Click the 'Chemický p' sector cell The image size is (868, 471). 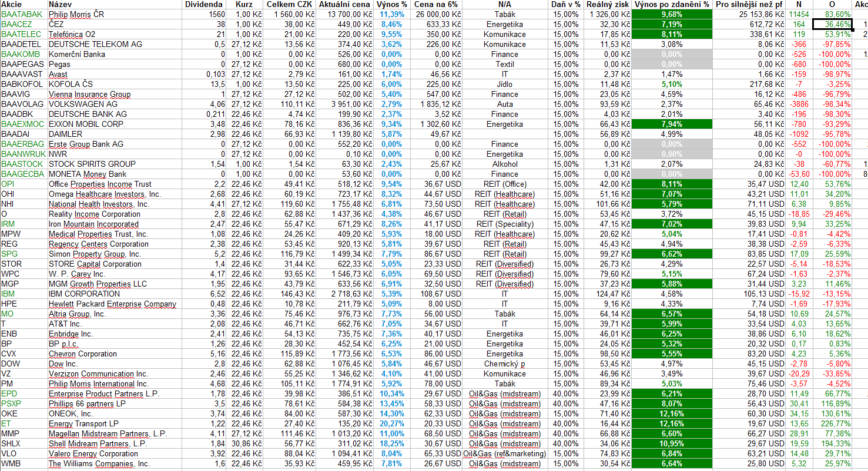tap(505, 364)
